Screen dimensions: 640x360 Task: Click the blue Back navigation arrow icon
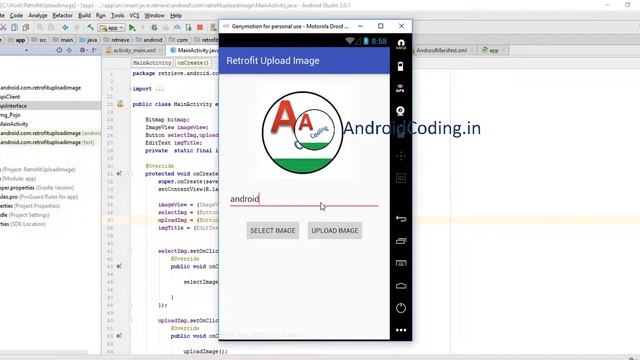coord(65,27)
